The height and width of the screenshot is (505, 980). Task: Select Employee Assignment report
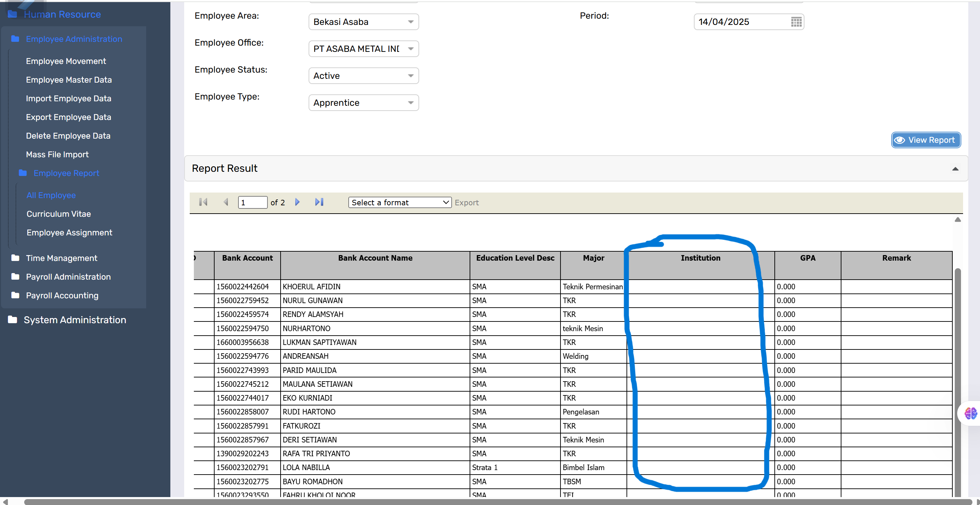pos(69,233)
